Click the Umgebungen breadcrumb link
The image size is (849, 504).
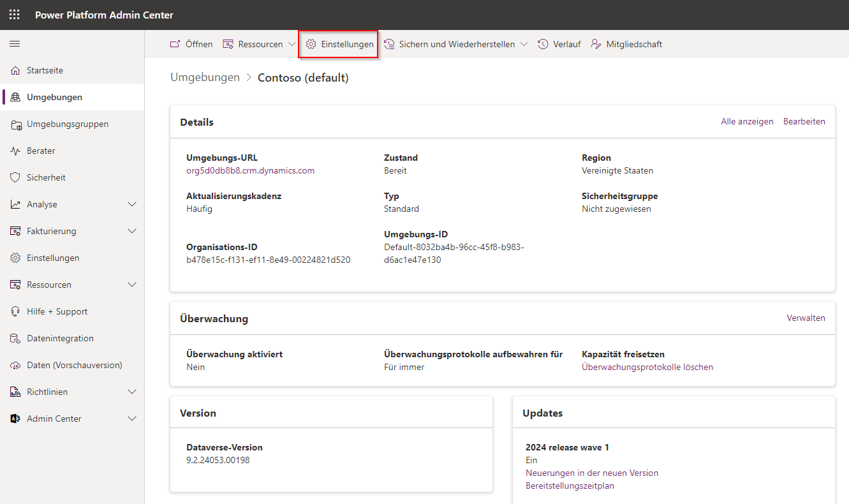205,78
